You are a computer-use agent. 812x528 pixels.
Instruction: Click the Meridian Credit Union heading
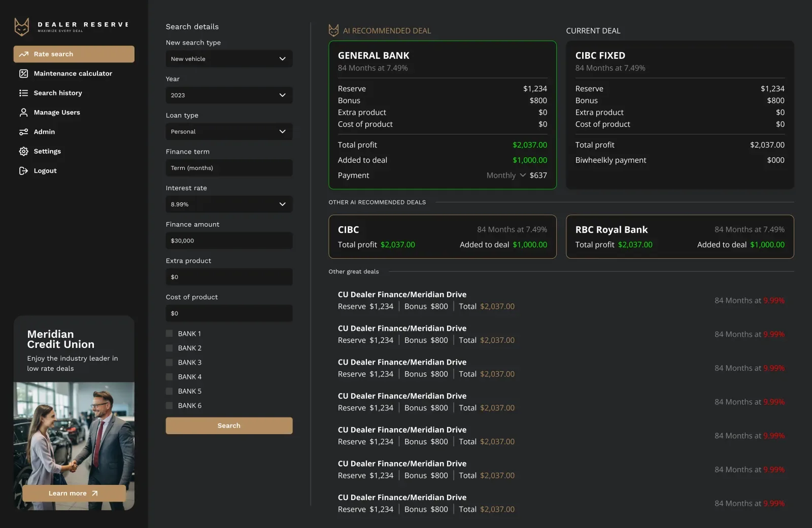(61, 339)
